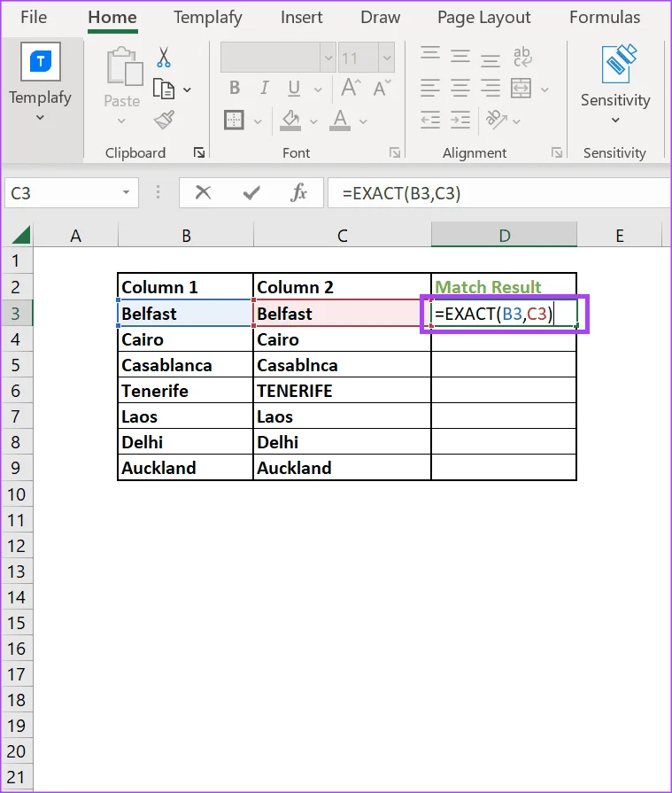Click the Select All corner triangle
The height and width of the screenshot is (793, 672).
[20, 235]
